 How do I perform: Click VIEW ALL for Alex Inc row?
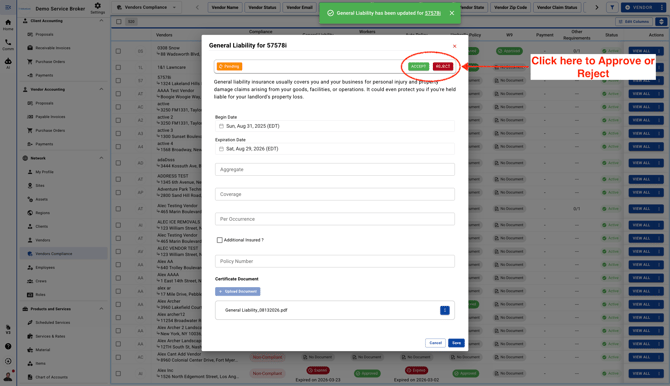point(641,374)
